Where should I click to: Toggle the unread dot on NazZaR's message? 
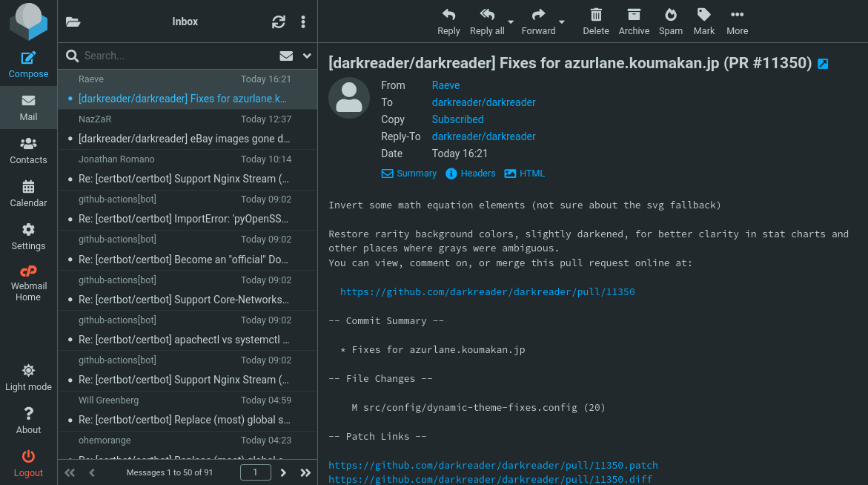pyautogui.click(x=70, y=139)
